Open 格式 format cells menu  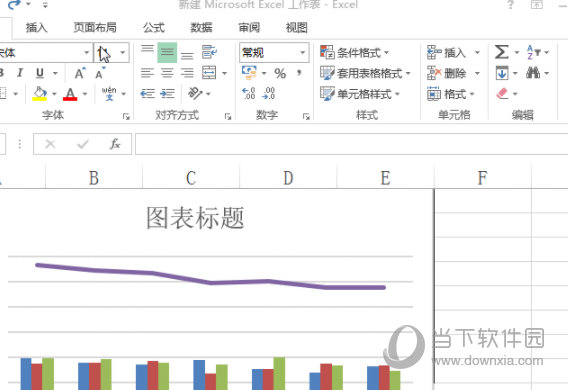[x=451, y=94]
